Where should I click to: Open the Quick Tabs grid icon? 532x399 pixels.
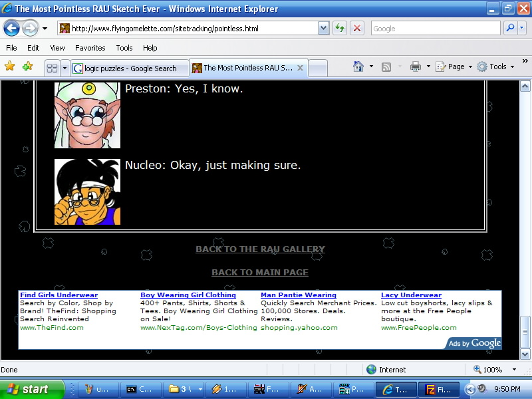pyautogui.click(x=53, y=68)
